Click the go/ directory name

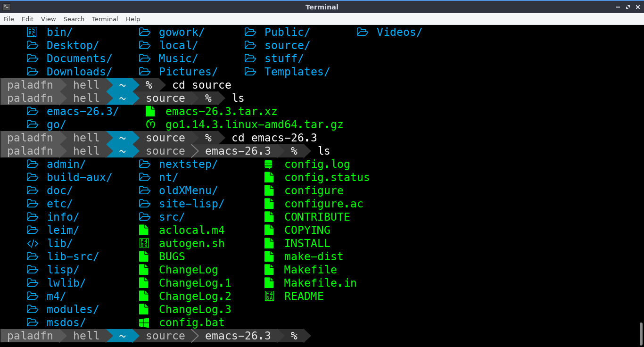click(57, 124)
